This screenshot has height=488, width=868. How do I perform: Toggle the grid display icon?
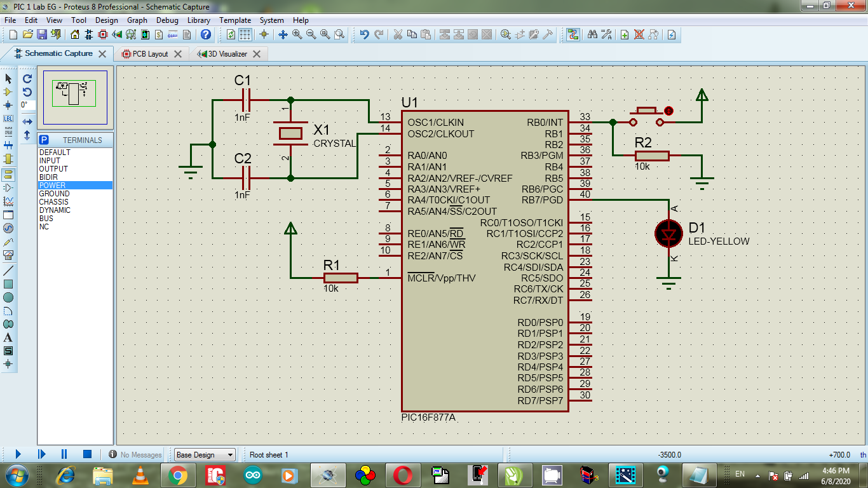pyautogui.click(x=245, y=34)
